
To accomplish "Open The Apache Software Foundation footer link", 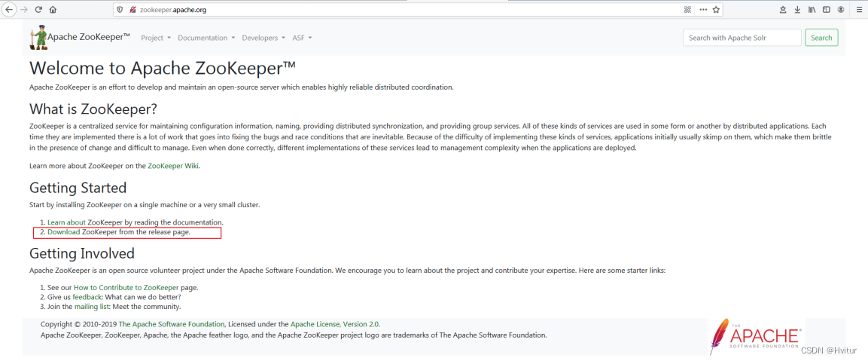I will tap(172, 324).
